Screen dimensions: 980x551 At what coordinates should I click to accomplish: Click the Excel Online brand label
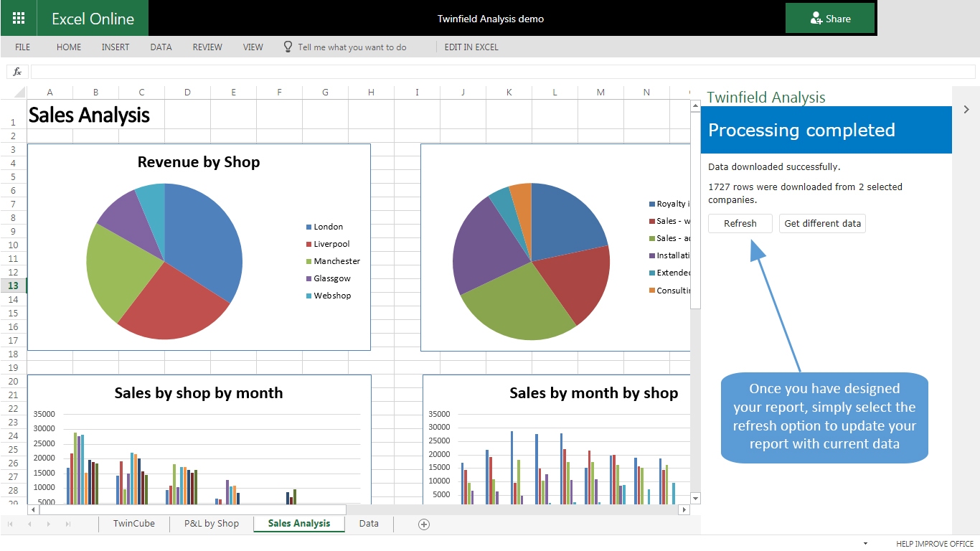tap(93, 19)
